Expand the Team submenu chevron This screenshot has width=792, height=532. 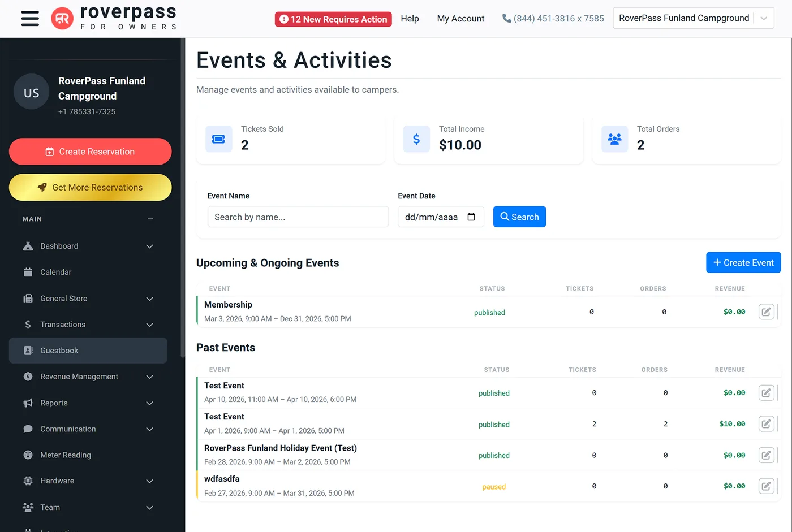tap(150, 508)
